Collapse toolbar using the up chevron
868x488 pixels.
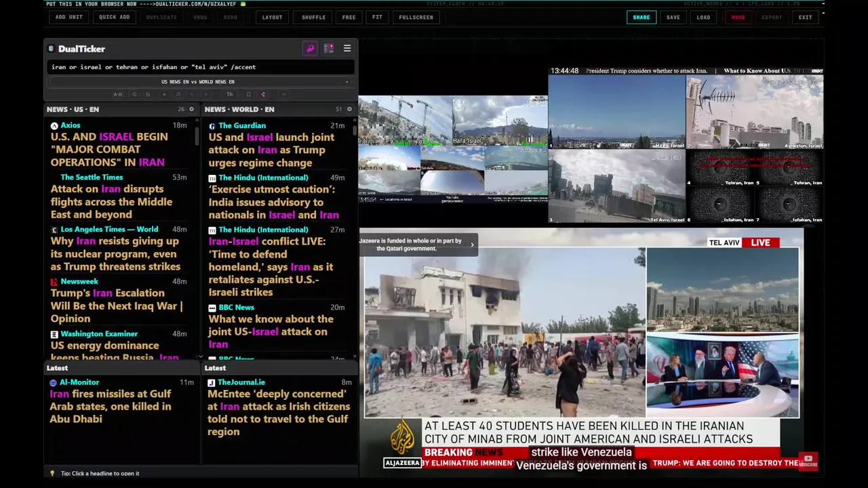pos(284,95)
